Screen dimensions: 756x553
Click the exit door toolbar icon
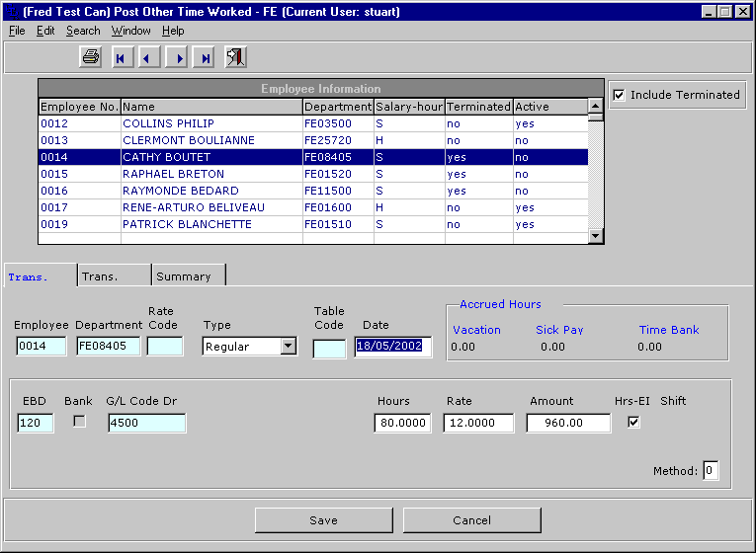tap(235, 58)
